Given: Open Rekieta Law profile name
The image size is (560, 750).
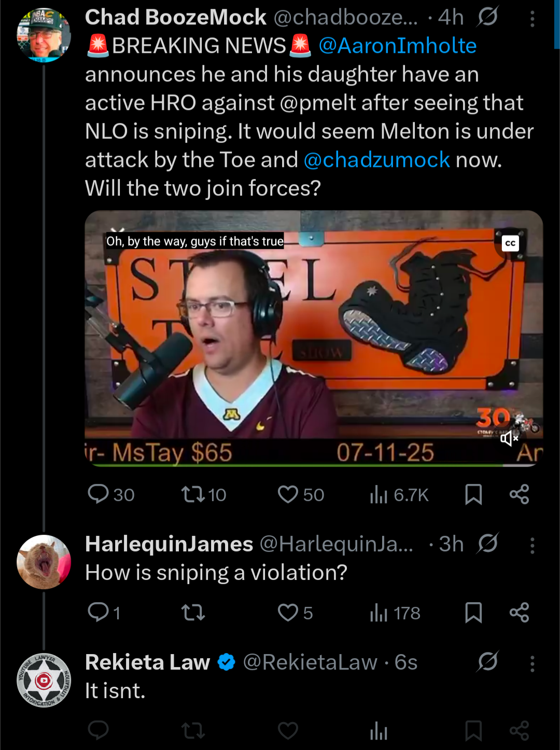Looking at the screenshot, I should pyautogui.click(x=147, y=662).
